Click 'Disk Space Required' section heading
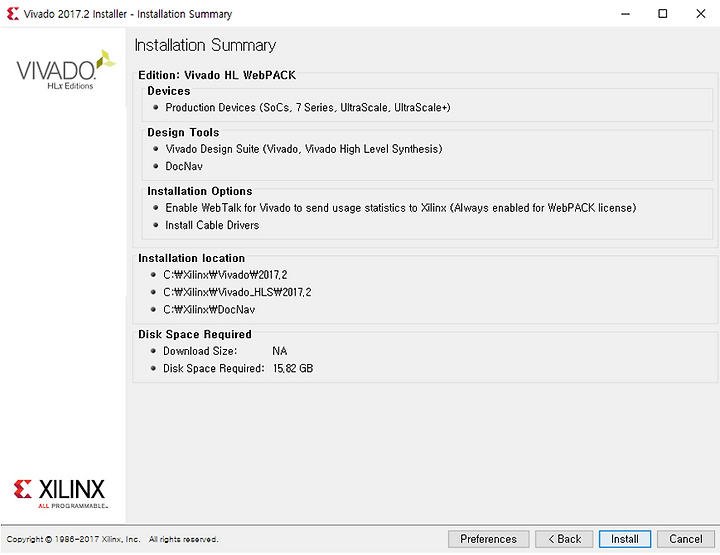The height and width of the screenshot is (555, 720). click(195, 334)
